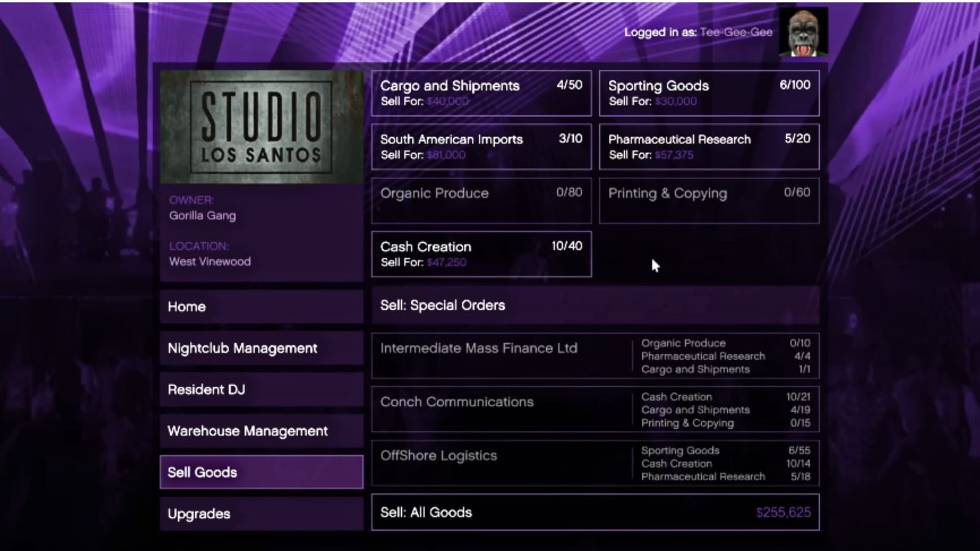Viewport: 980px width, 551px height.
Task: Select the Cash Creation goods card
Action: [x=481, y=254]
